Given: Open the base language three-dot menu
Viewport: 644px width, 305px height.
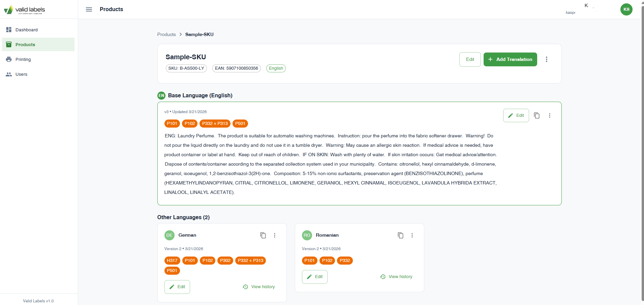Looking at the screenshot, I should [549, 115].
